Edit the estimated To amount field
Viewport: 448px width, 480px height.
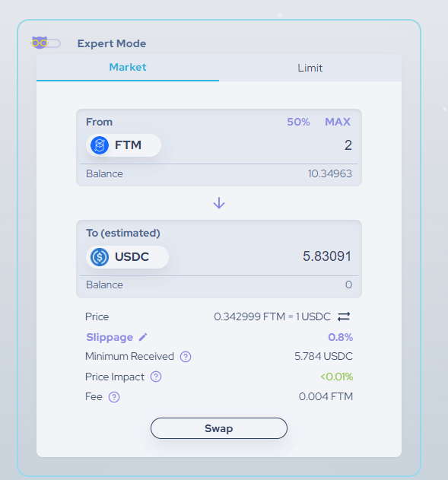(x=263, y=256)
